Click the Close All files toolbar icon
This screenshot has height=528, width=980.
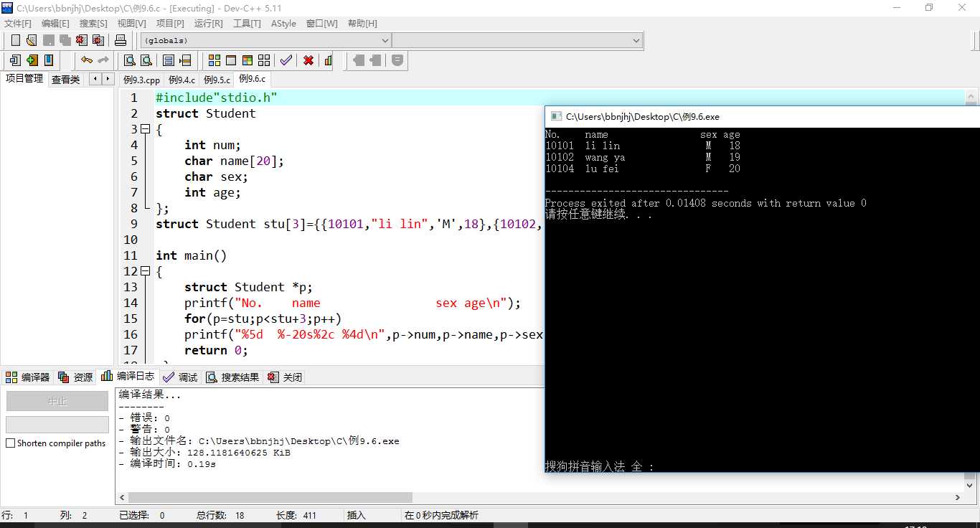tap(98, 40)
